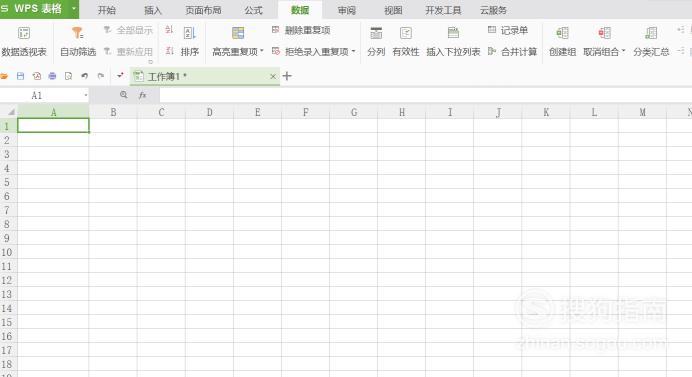The width and height of the screenshot is (692, 377).
Task: Switch to the 开发工具 tab
Action: point(443,10)
